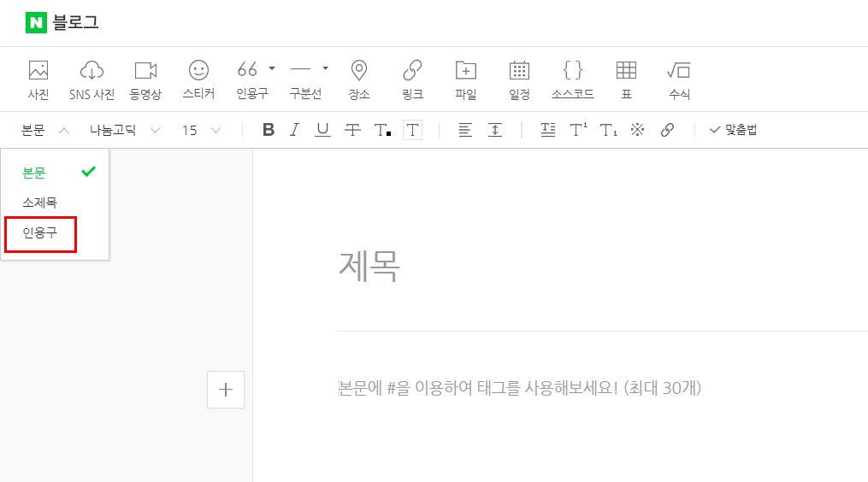Open the 스티커 sticker picker
This screenshot has width=868, height=482.
pyautogui.click(x=198, y=79)
